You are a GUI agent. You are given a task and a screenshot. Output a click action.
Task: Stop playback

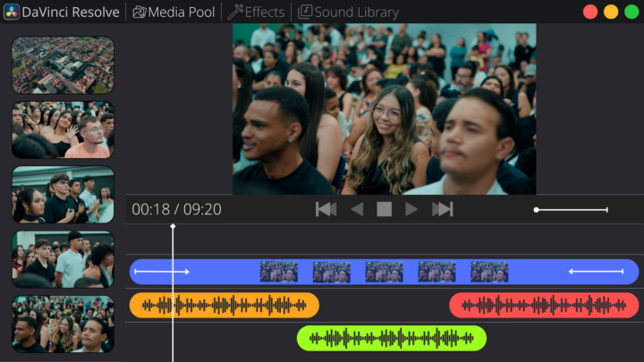click(384, 209)
